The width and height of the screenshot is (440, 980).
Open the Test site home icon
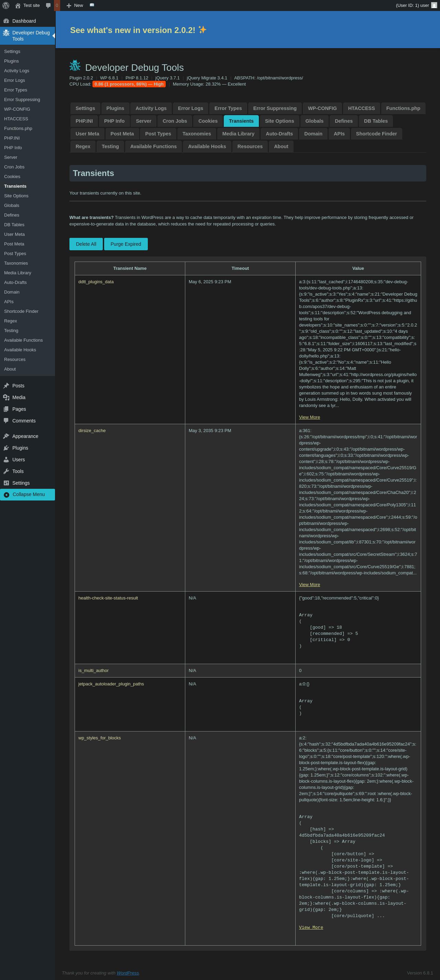click(x=18, y=5)
